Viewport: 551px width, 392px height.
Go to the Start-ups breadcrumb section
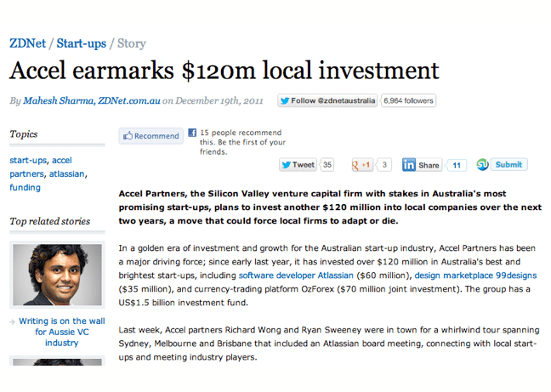(x=81, y=43)
